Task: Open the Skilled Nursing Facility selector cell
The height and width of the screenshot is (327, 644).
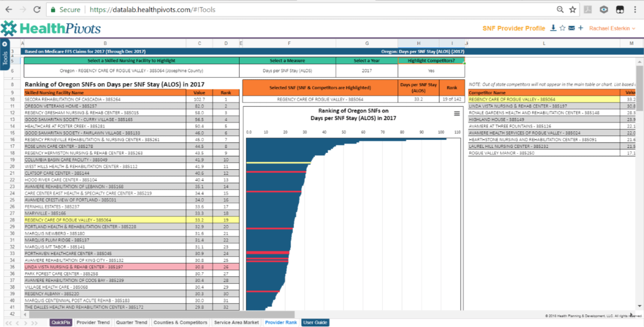Action: point(132,71)
